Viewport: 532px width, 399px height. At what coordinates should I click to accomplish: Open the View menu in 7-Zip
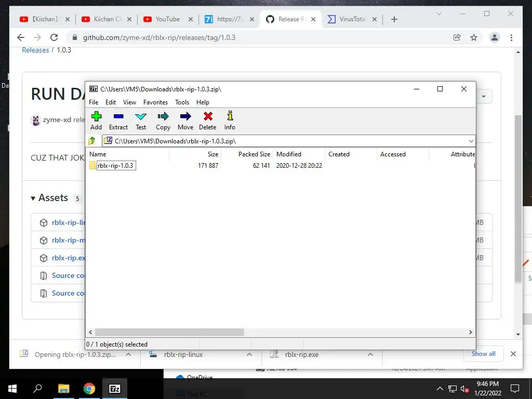(x=129, y=102)
